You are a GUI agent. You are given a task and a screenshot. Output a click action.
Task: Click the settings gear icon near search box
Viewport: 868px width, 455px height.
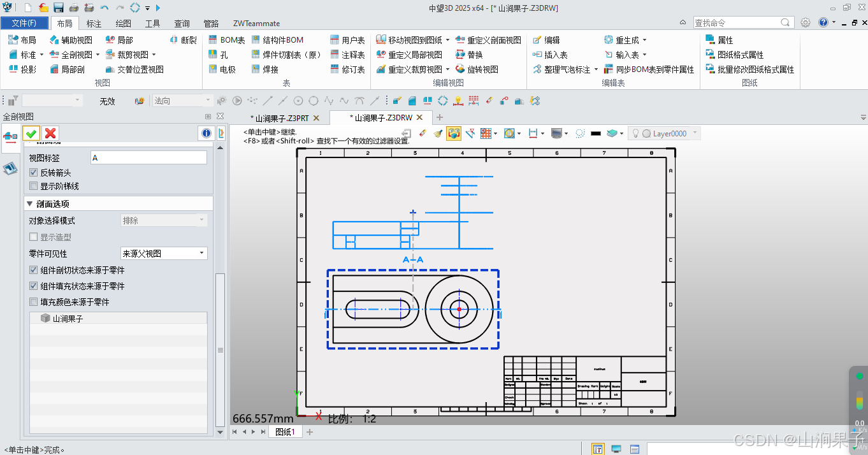point(806,22)
